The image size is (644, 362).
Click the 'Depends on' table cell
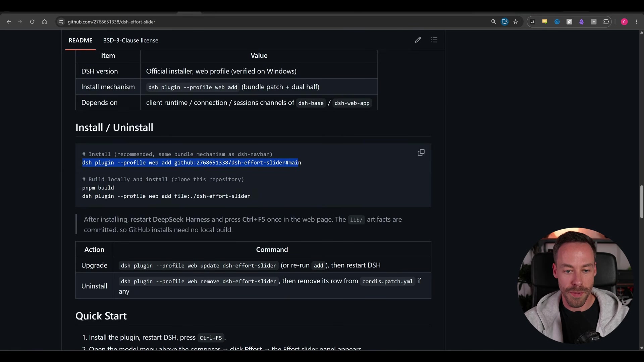pos(108,103)
